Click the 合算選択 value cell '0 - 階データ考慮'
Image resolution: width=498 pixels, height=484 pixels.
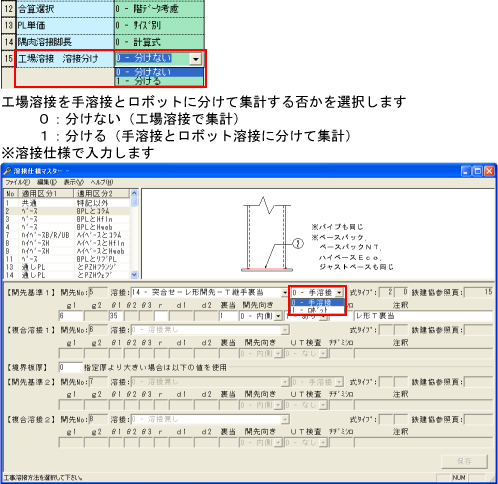coord(159,9)
